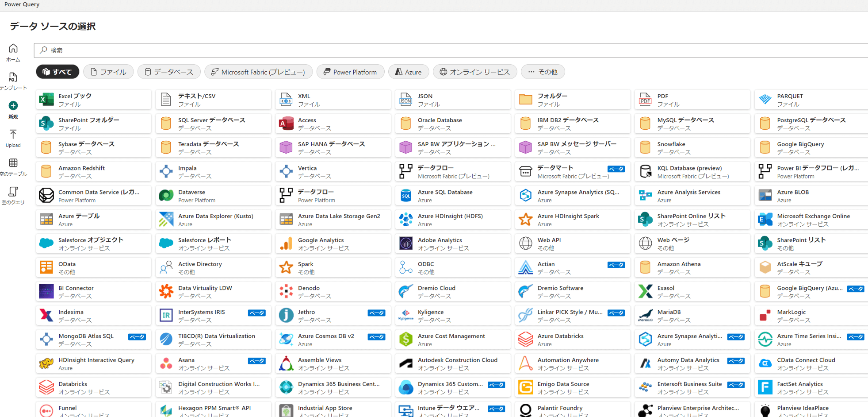Filter by オンライン サービス category
The image size is (868, 417).
click(x=475, y=72)
